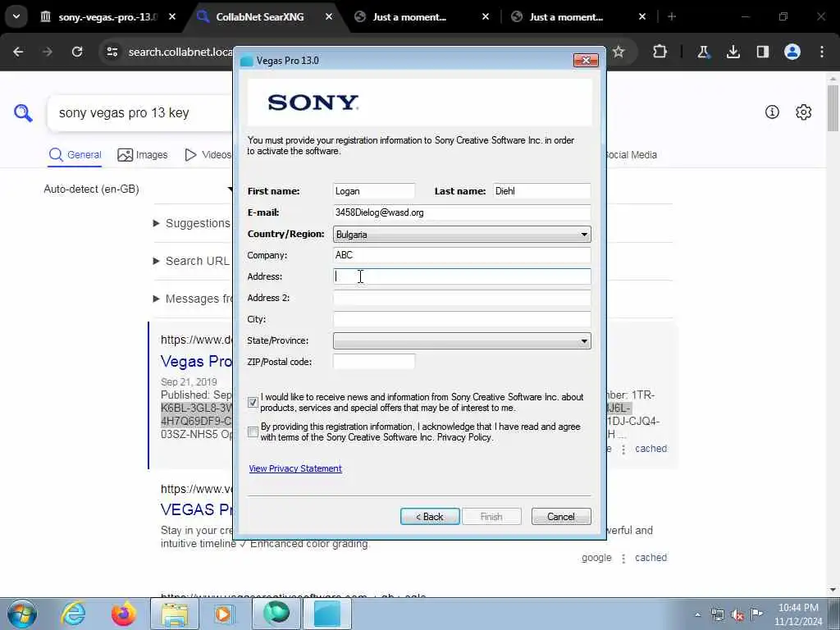
Task: Reload the page with refresh icon
Action: pyautogui.click(x=77, y=52)
